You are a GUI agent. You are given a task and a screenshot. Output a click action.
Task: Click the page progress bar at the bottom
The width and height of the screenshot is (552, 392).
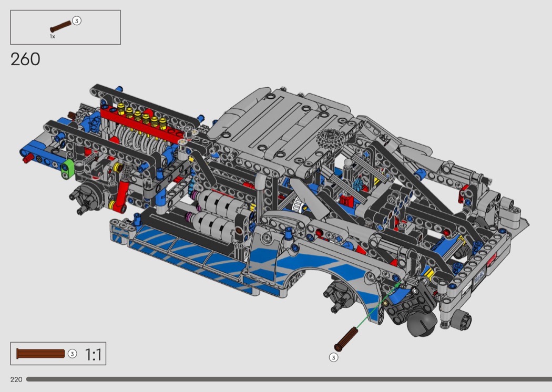click(x=288, y=379)
